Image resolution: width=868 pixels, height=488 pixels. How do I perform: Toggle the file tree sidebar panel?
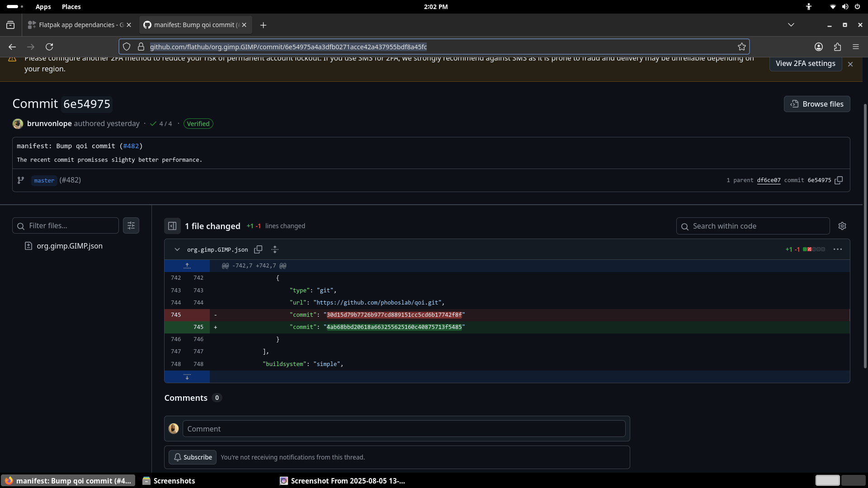pyautogui.click(x=172, y=226)
